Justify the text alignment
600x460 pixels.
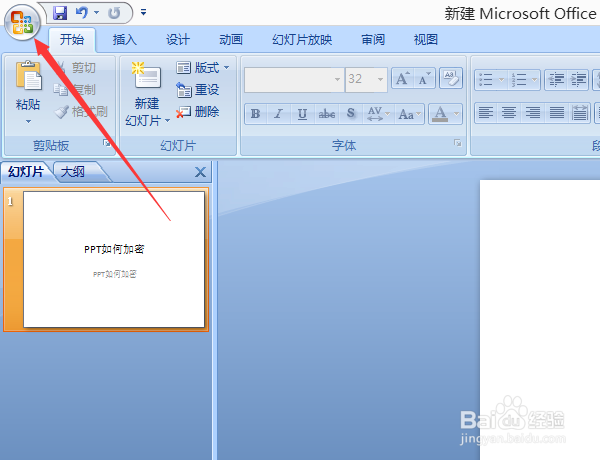click(556, 113)
